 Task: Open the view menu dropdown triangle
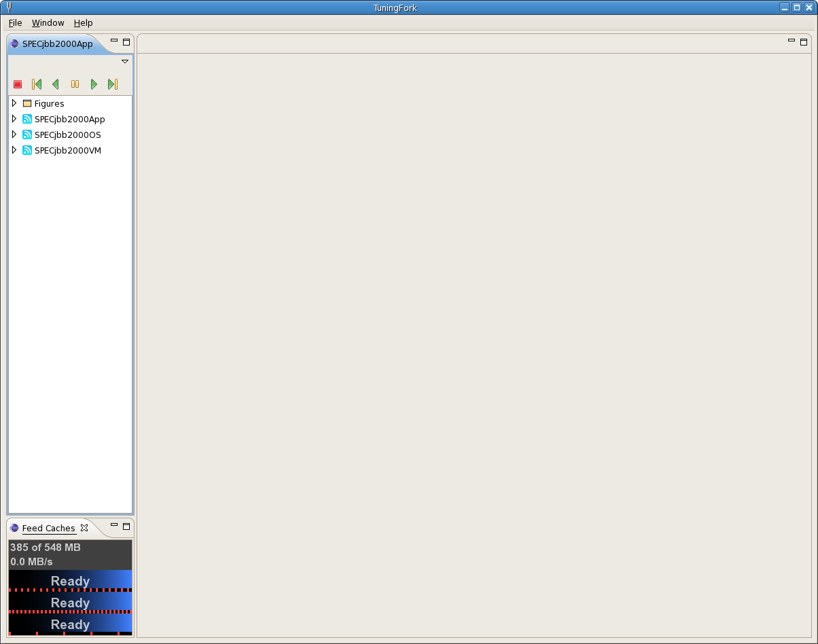click(x=125, y=62)
